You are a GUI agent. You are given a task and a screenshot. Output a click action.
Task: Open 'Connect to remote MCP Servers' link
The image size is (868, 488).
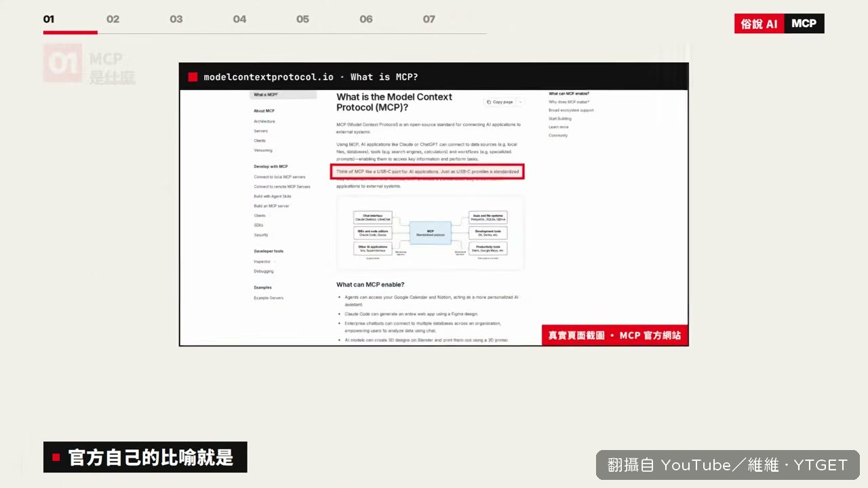click(x=282, y=186)
